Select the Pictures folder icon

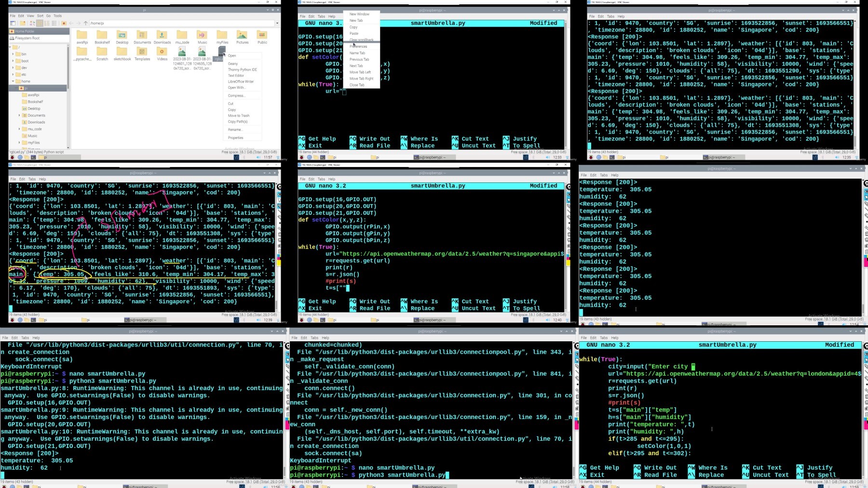coord(242,35)
